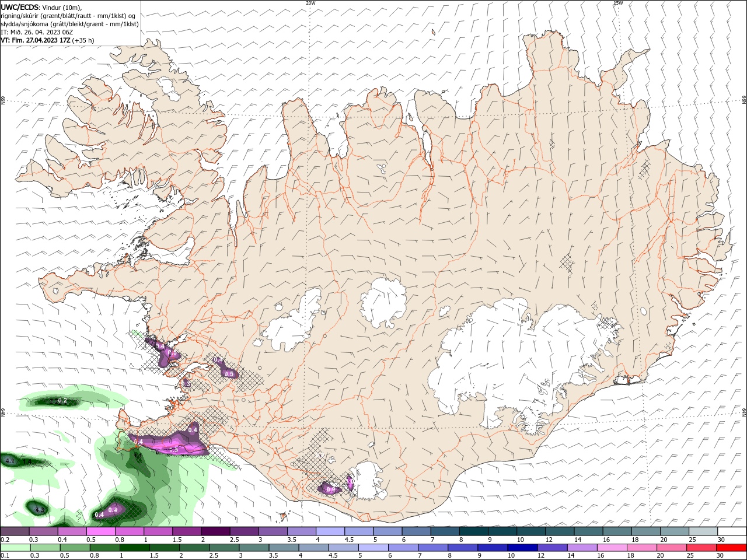The image size is (747, 560).
Task: Click the 1.4 rain value on map
Action: [x=27, y=461]
